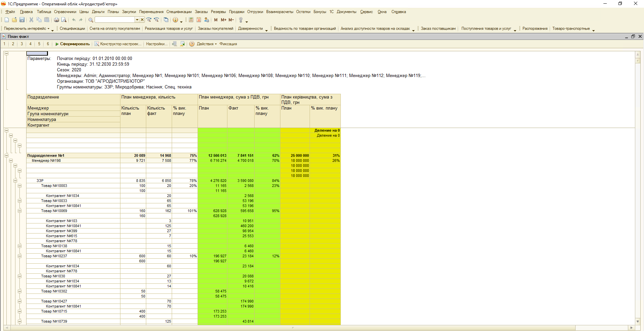This screenshot has width=644, height=331.
Task: Open the Спецификации menu in menu bar
Action: tap(179, 12)
